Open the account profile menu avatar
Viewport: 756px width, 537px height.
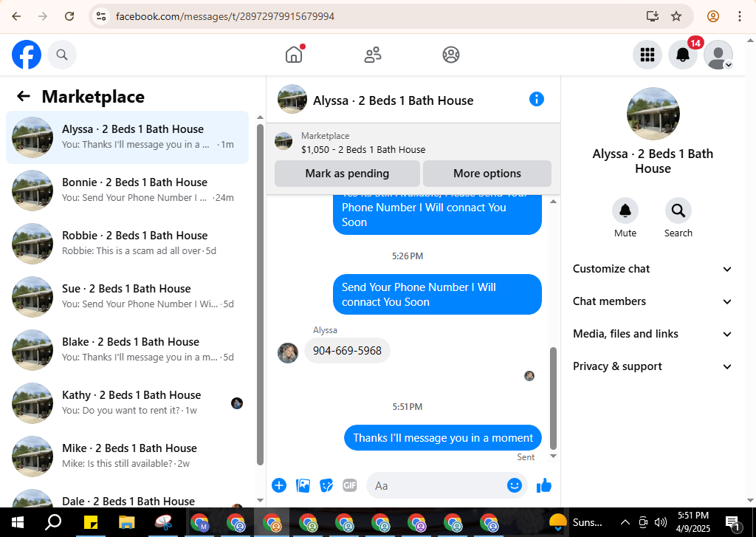point(718,55)
